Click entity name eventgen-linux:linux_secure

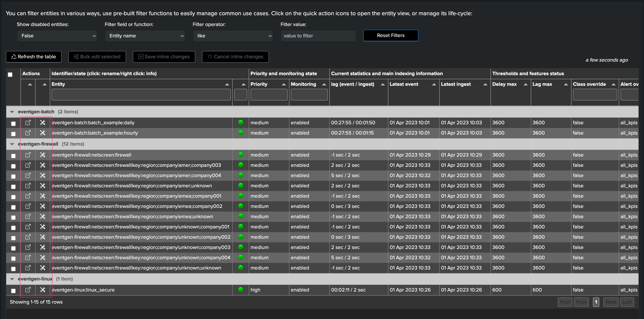[x=83, y=290]
